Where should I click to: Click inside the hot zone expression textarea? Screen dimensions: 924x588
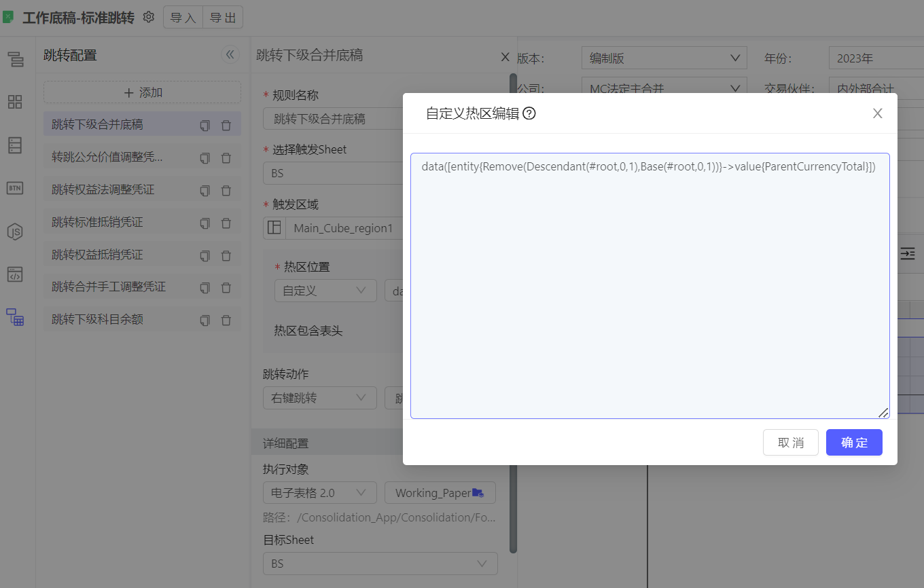click(x=649, y=292)
